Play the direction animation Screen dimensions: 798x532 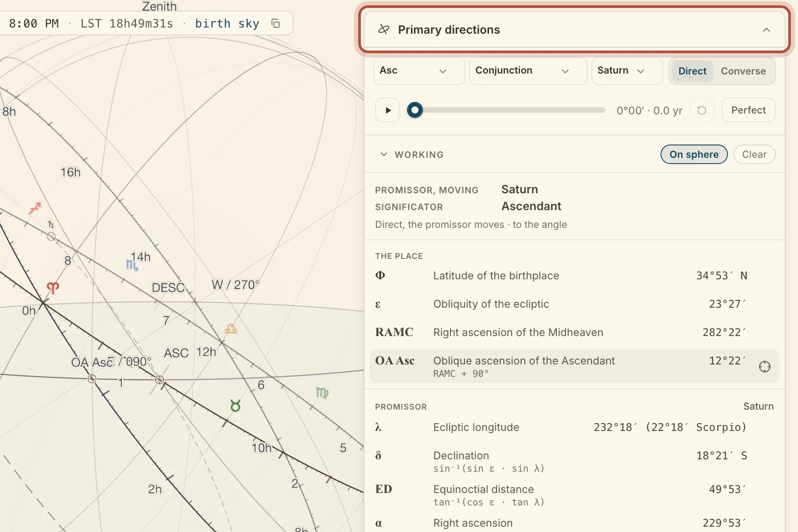tap(388, 110)
